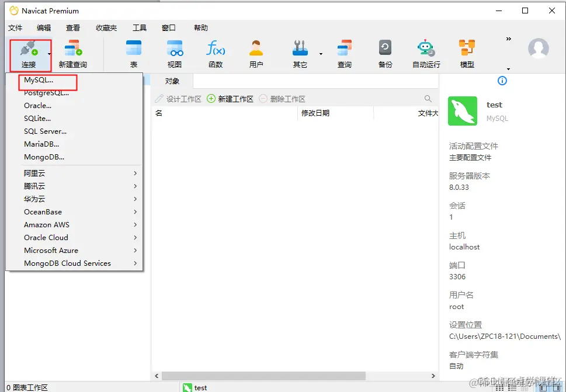Open the 用户 (User) management
566x392 pixels.
click(256, 54)
